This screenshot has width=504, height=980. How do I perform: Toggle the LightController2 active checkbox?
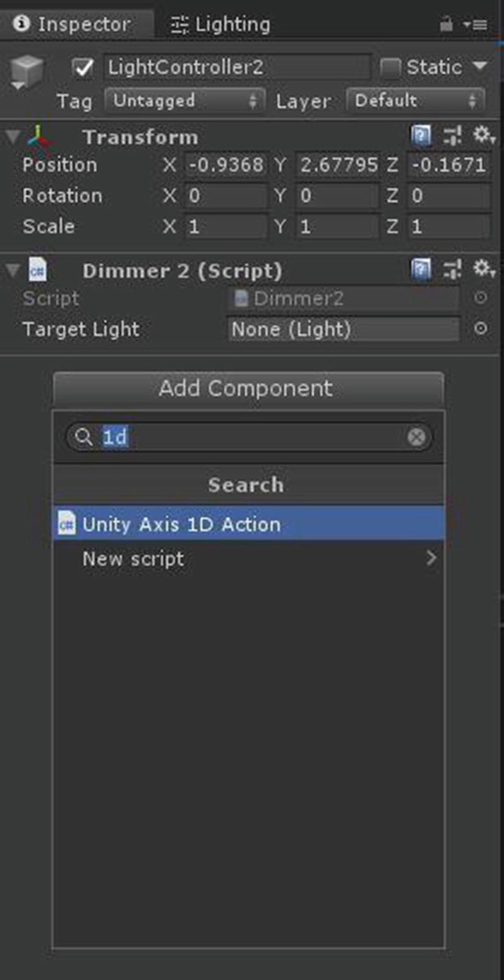(x=83, y=67)
